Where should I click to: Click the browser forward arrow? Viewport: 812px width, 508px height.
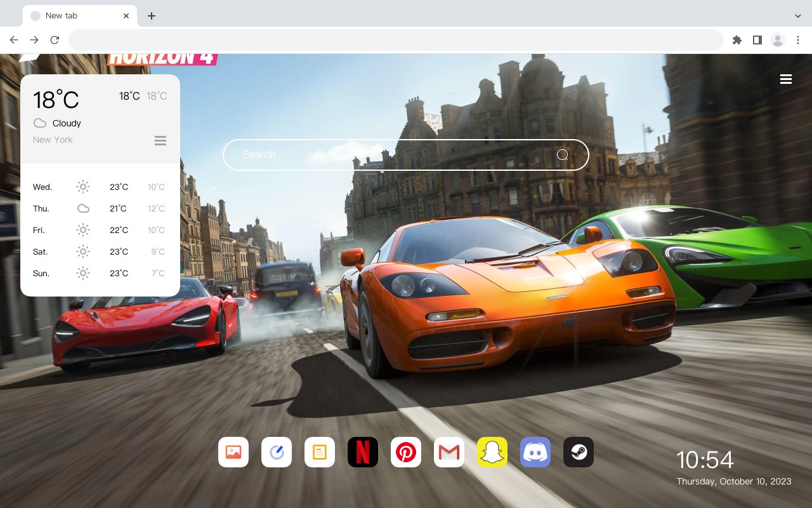[34, 40]
